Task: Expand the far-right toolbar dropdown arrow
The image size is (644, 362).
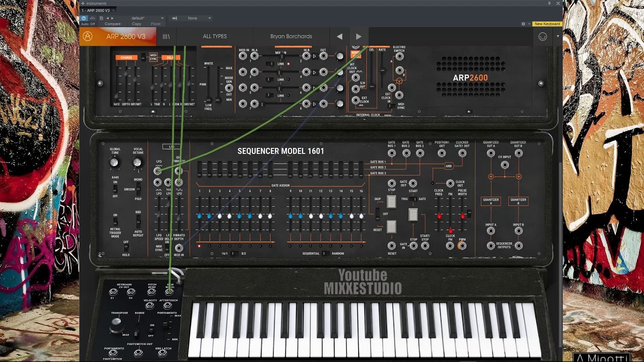Action: pos(557,36)
